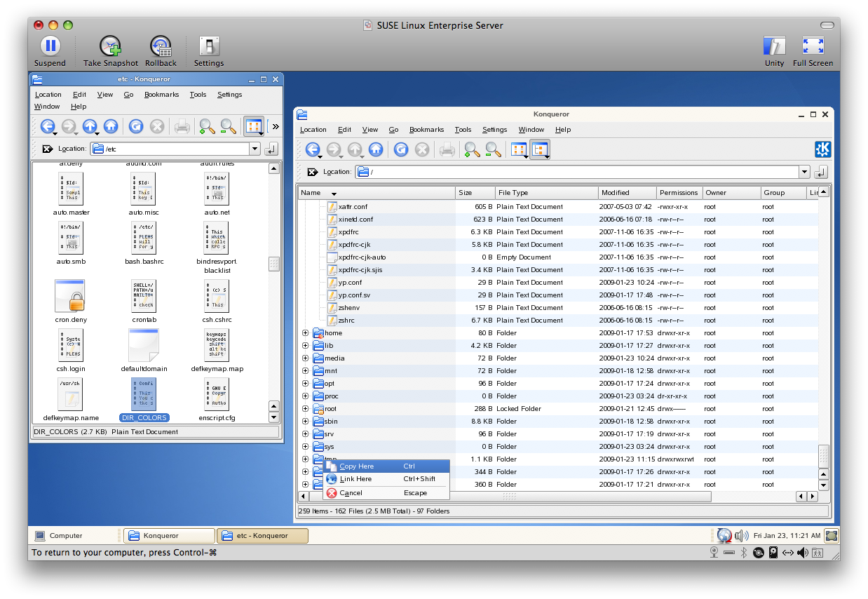Sort listing by the Modified column

point(628,193)
